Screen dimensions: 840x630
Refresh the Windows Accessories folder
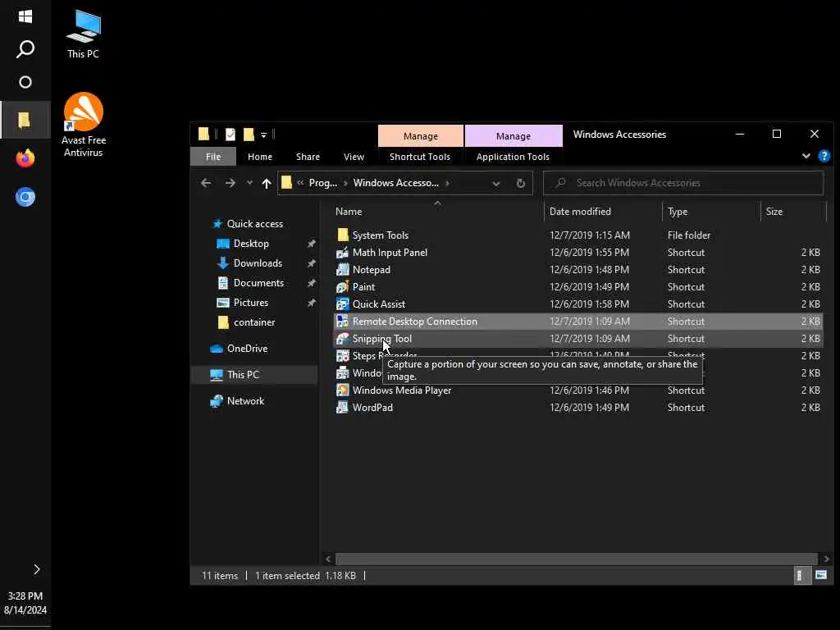(x=520, y=183)
